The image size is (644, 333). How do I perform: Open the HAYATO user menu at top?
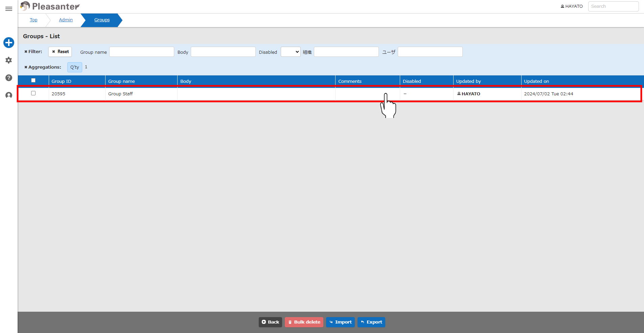point(572,6)
